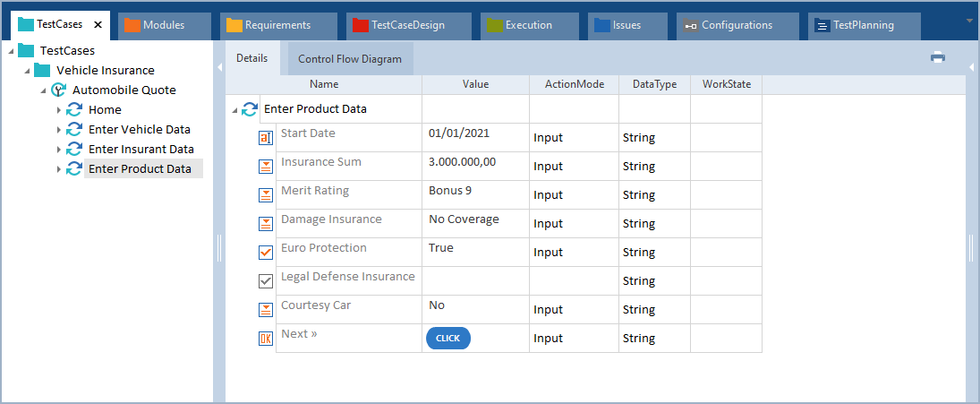Screen dimensions: 980x404
Task: Click the Automobile Quote test case icon
Action: tap(59, 90)
